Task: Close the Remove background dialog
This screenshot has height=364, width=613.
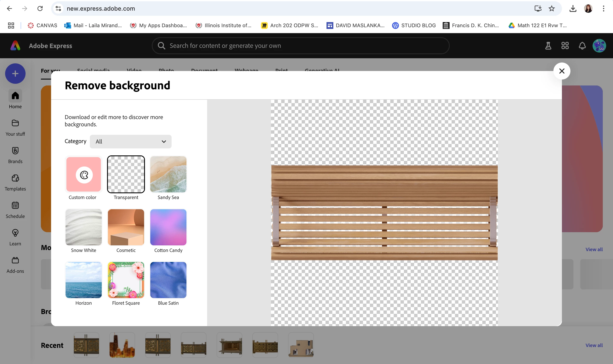Action: 562,71
